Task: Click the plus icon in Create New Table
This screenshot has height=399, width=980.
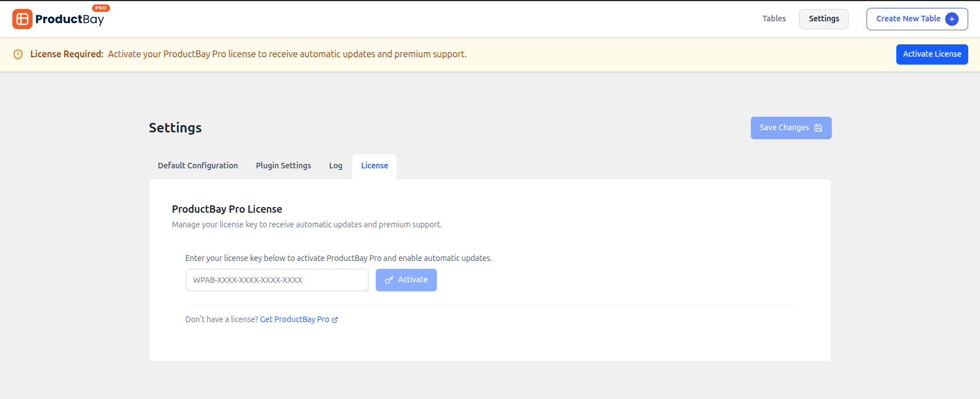Action: coord(952,19)
